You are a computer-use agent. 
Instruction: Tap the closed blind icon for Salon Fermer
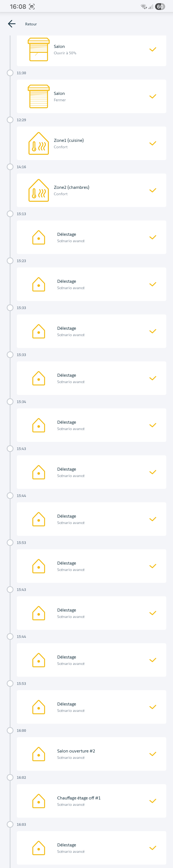pos(38,96)
